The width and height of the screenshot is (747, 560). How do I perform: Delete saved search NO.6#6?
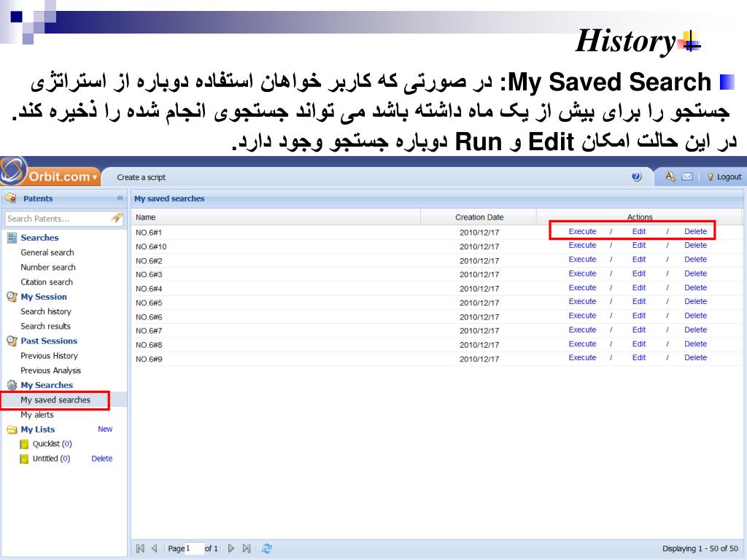695,316
